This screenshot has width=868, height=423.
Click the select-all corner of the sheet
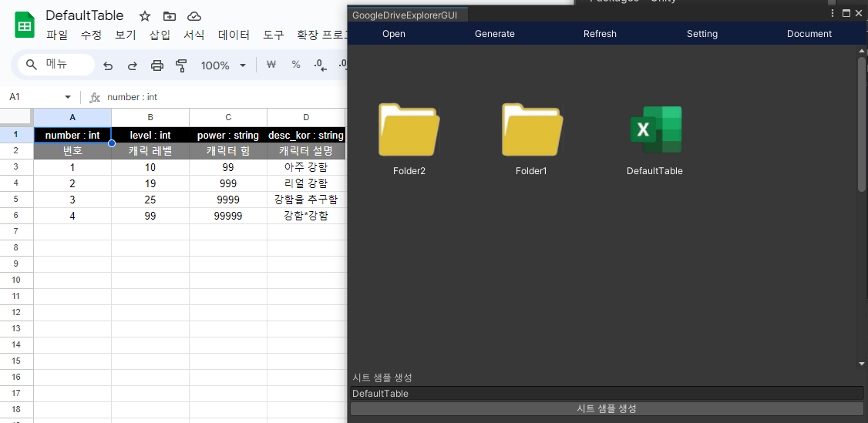tap(16, 116)
